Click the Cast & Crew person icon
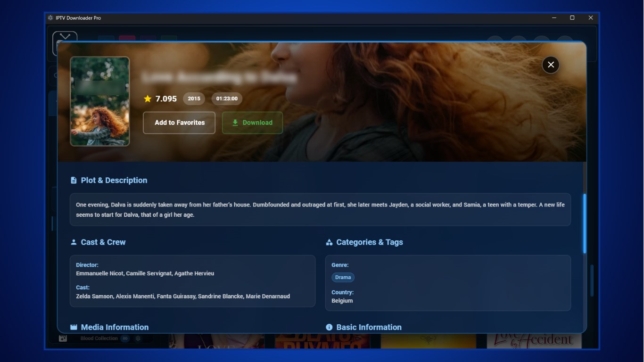 click(x=74, y=241)
